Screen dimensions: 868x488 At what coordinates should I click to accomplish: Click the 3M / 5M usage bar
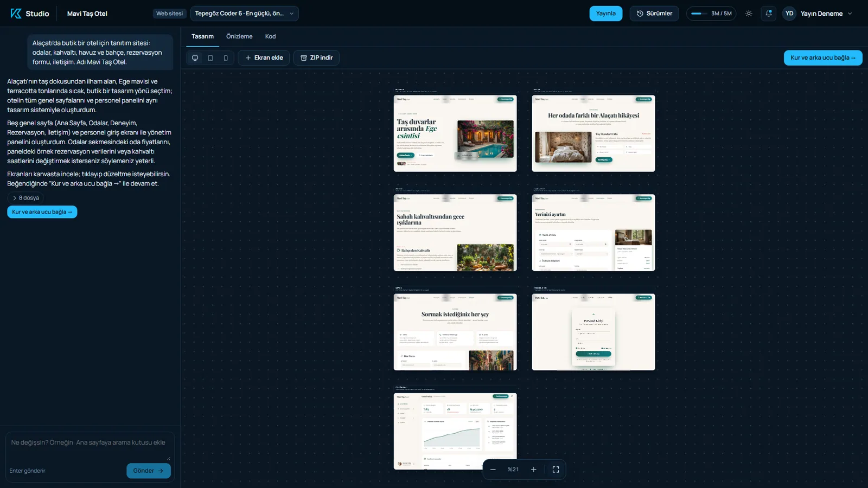click(x=711, y=14)
